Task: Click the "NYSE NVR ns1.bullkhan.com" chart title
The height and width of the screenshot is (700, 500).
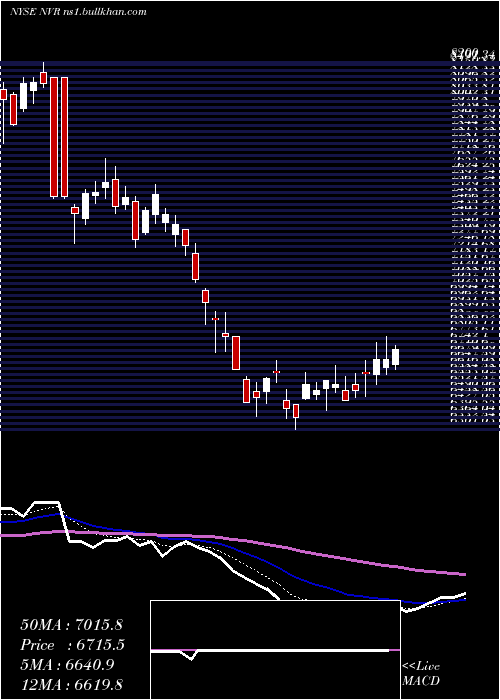Action: (x=78, y=12)
